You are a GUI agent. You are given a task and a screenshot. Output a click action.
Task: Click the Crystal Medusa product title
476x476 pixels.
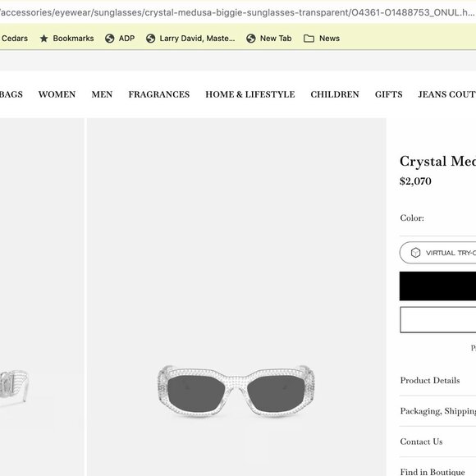coord(437,161)
